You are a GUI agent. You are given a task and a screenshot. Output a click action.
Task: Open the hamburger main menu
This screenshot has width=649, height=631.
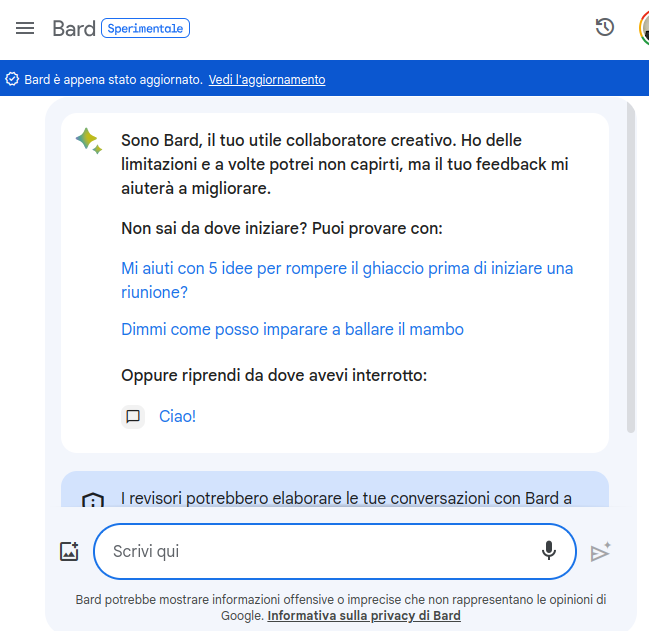pos(25,28)
